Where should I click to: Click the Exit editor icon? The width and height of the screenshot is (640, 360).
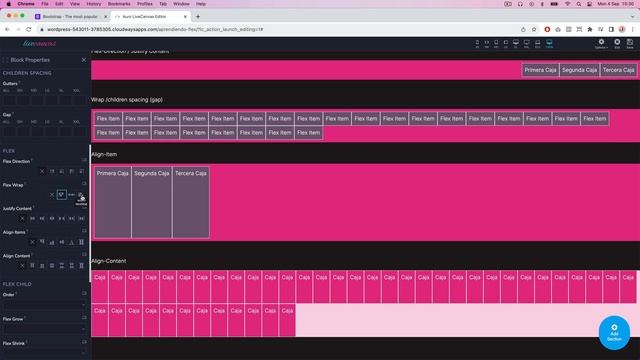pyautogui.click(x=617, y=43)
